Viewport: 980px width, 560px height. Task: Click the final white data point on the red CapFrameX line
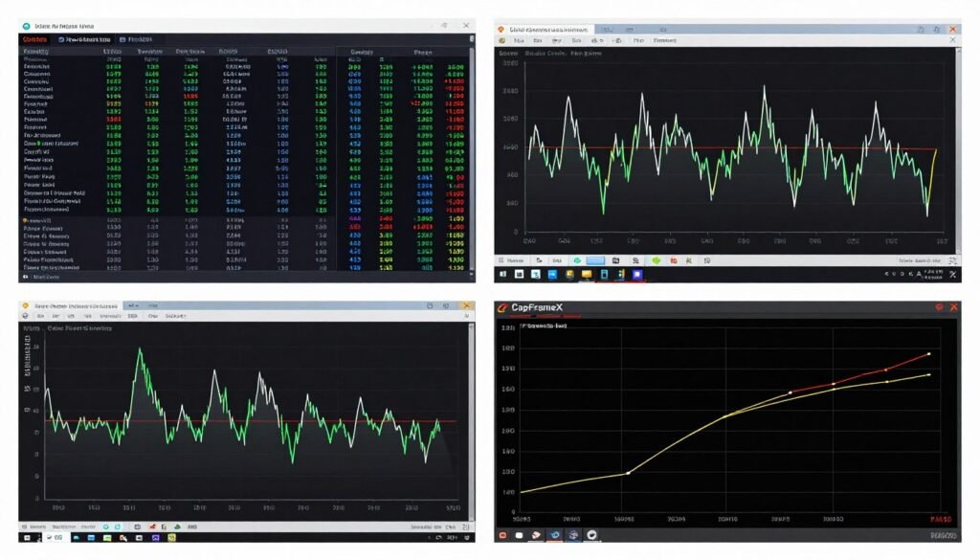tap(928, 354)
